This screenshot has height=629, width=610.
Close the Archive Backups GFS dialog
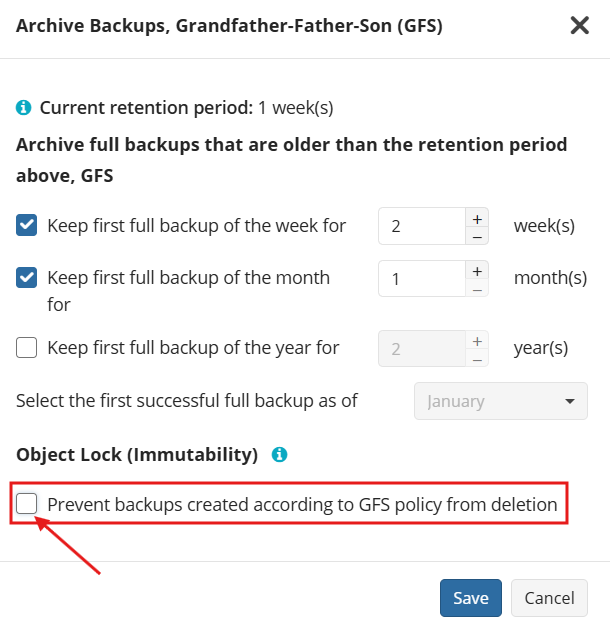[579, 26]
